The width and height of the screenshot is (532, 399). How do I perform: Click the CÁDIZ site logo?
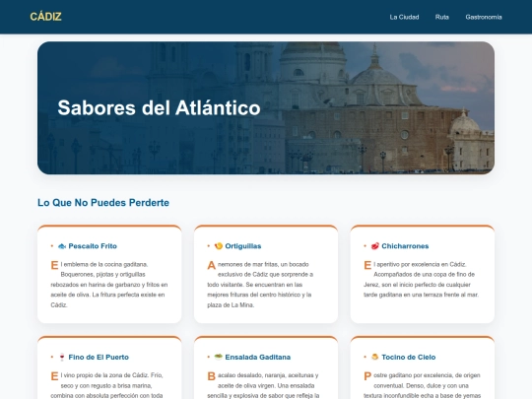click(45, 17)
